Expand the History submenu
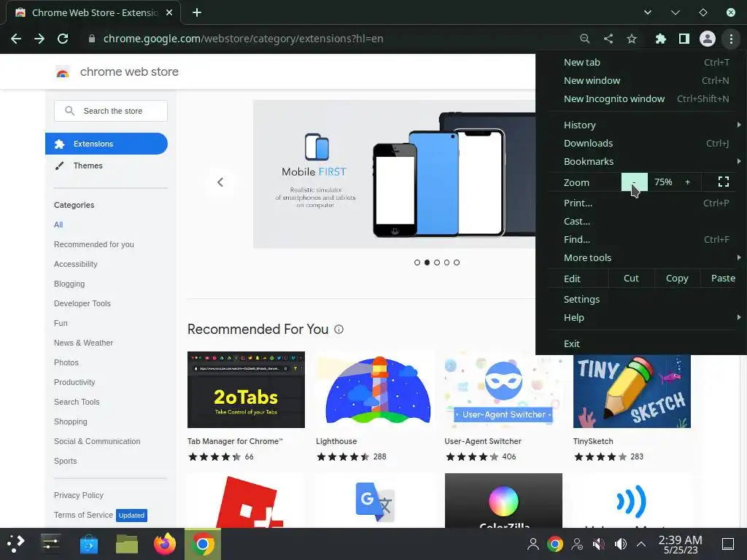 point(641,125)
